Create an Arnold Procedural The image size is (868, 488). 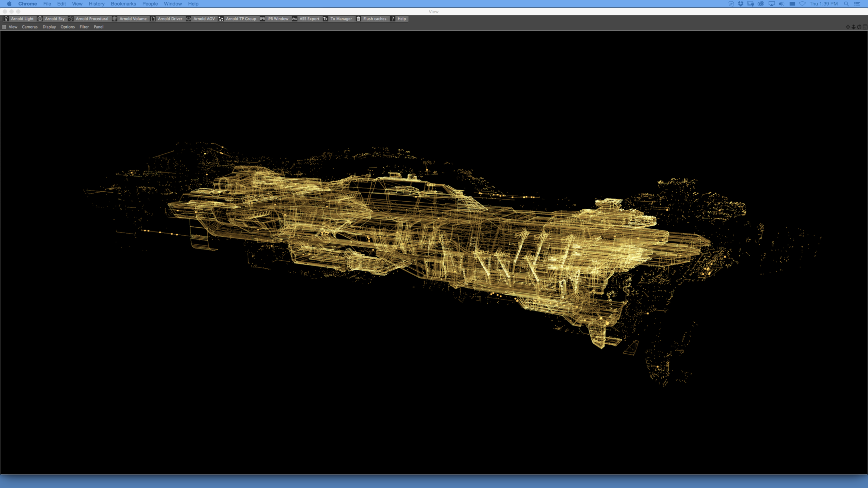[71, 19]
